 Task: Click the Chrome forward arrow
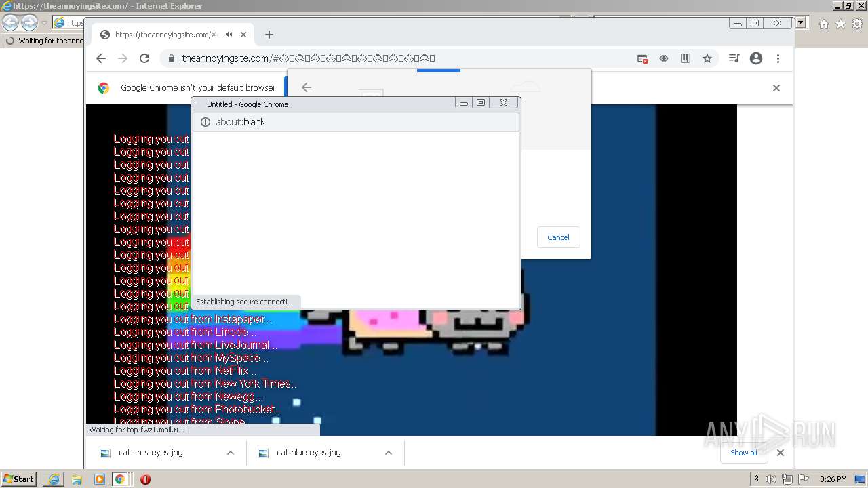pyautogui.click(x=123, y=58)
